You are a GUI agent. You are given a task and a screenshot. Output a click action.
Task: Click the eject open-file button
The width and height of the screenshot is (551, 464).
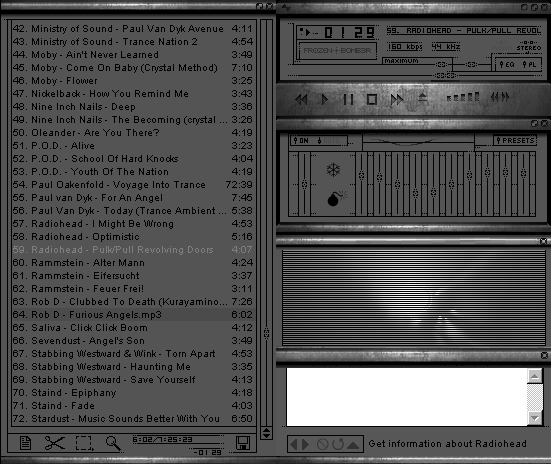click(x=423, y=98)
